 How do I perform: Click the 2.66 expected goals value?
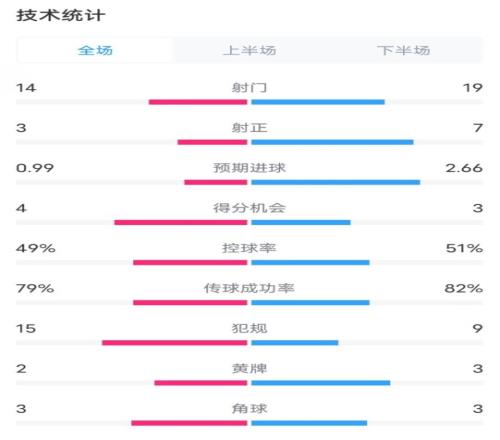click(464, 168)
